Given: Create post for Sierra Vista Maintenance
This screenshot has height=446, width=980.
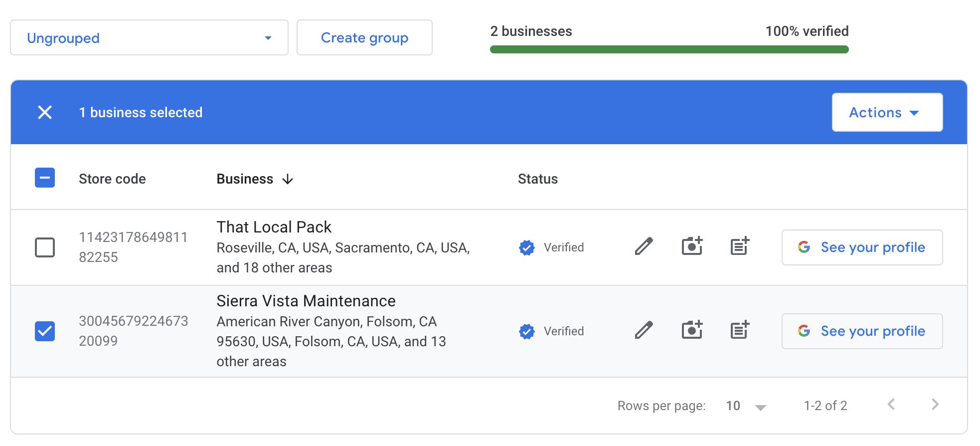Looking at the screenshot, I should (x=740, y=330).
